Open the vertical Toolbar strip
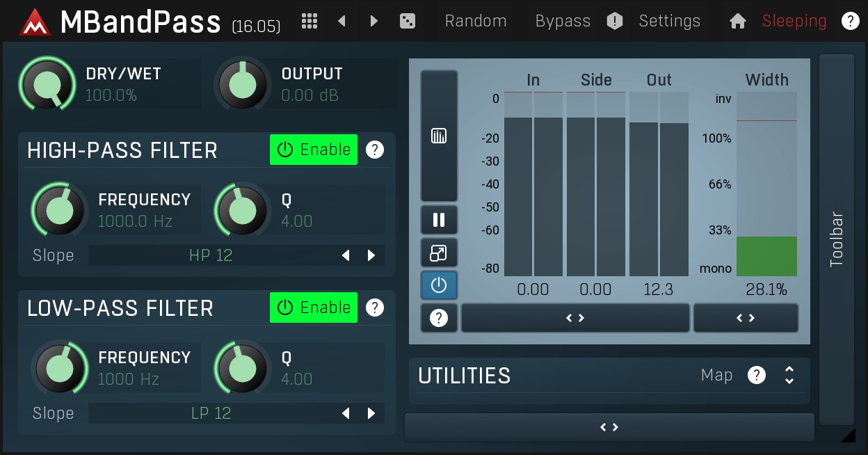The width and height of the screenshot is (868, 455). click(x=837, y=239)
